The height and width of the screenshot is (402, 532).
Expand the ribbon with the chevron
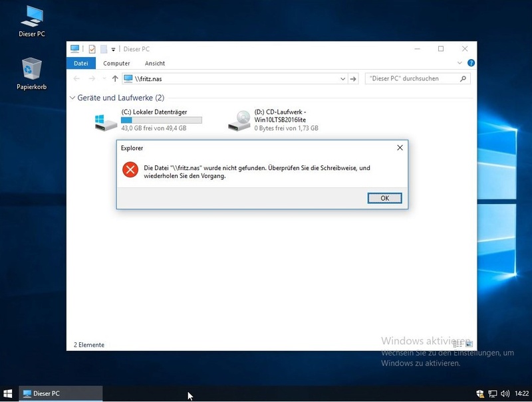click(460, 63)
